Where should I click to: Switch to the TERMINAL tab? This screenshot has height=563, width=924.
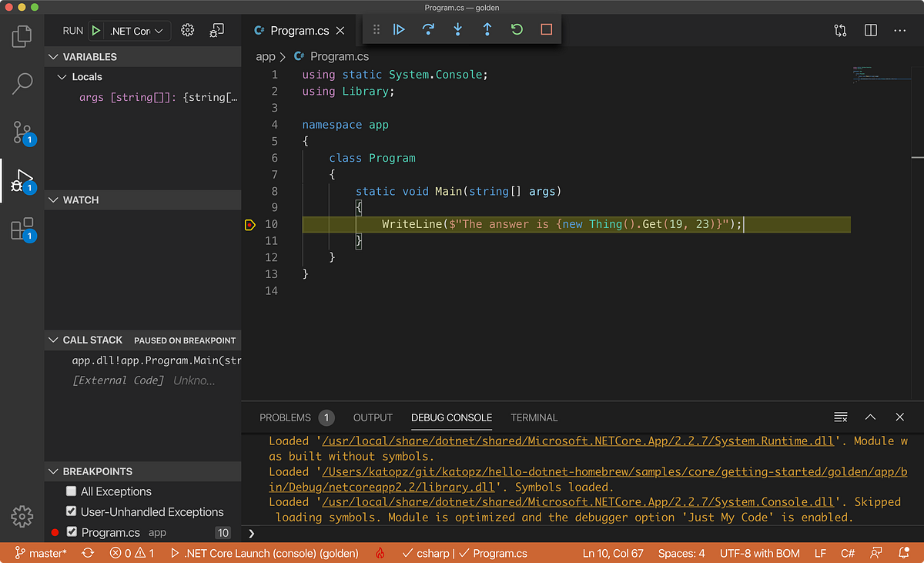coord(534,417)
